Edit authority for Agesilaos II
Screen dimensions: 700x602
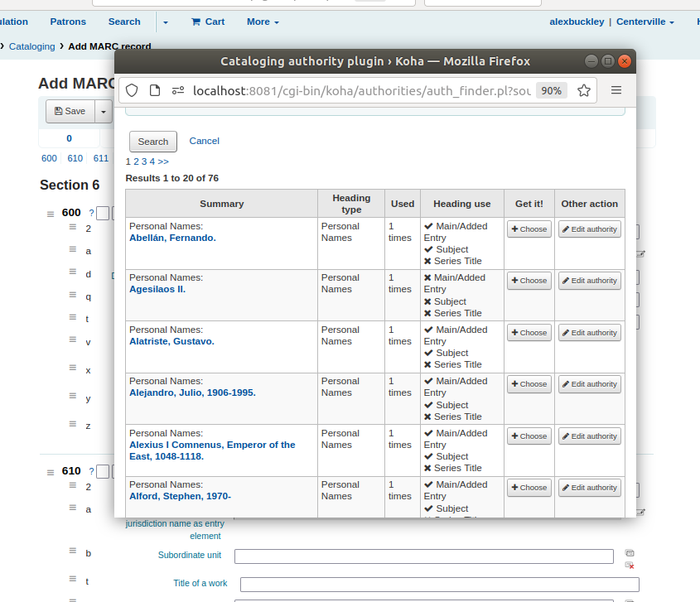pyautogui.click(x=589, y=280)
